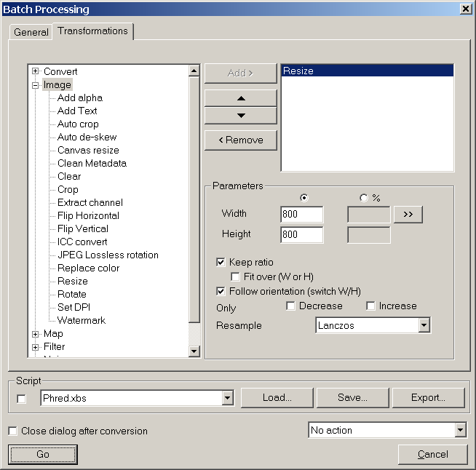Viewport: 476px width, 470px height.
Task: Close the Batch Processing dialog
Action: [466, 9]
